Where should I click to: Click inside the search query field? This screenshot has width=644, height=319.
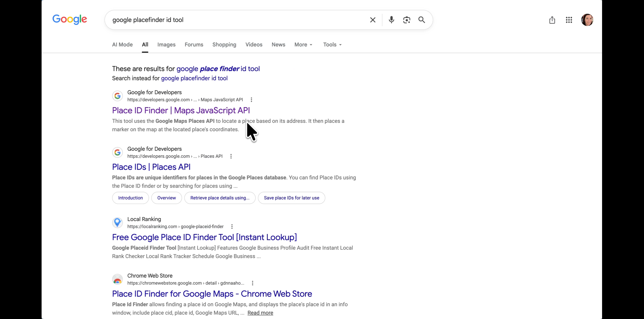[x=237, y=20]
